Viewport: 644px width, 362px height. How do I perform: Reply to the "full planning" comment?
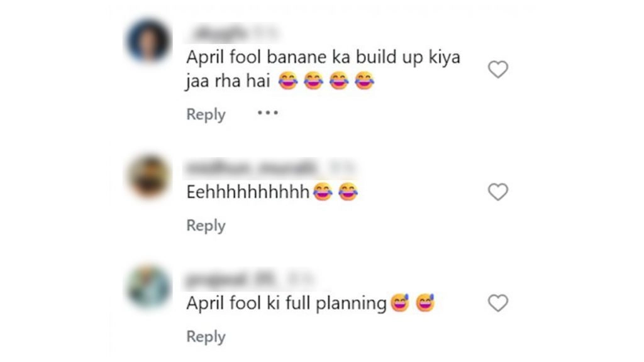point(206,337)
